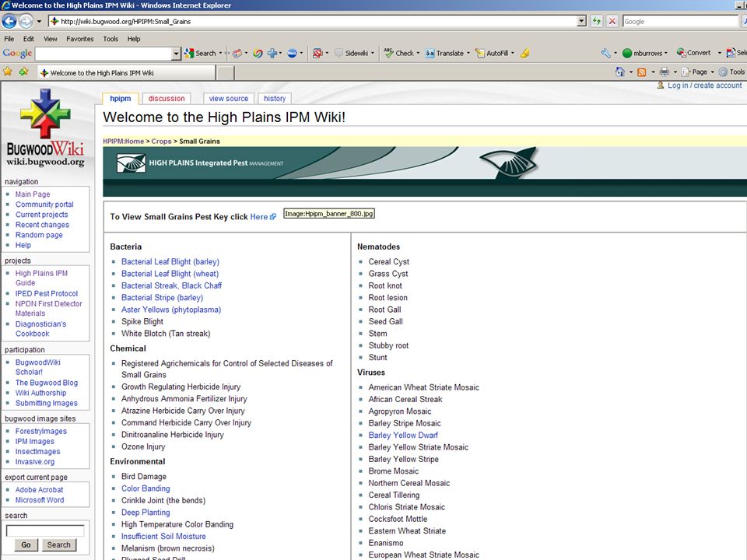Image resolution: width=747 pixels, height=560 pixels.
Task: Open the mburrows account dropdown
Action: [x=644, y=54]
